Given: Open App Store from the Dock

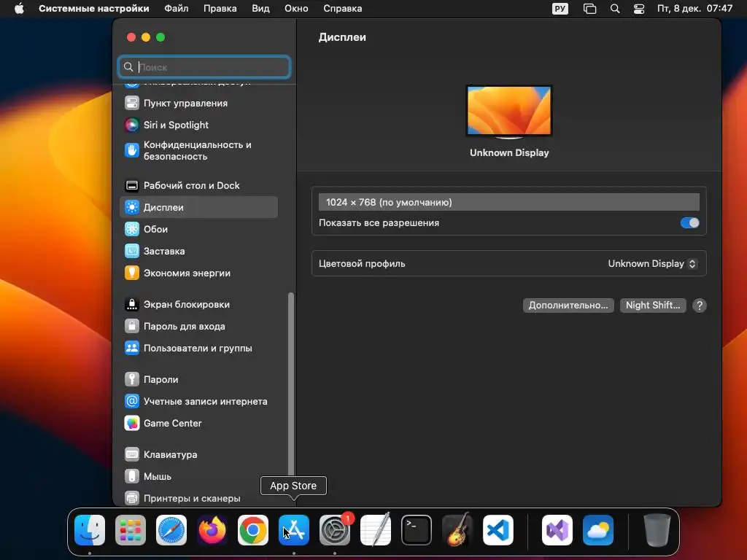Looking at the screenshot, I should 294,530.
